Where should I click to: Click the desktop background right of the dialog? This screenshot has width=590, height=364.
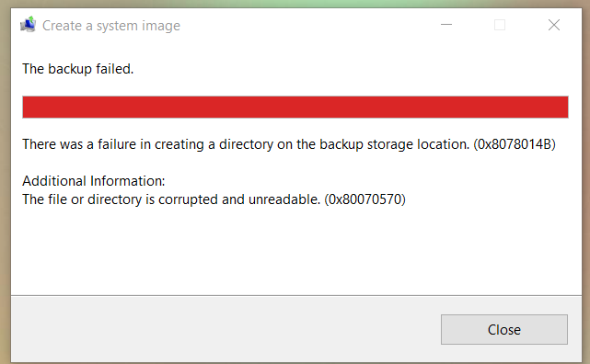click(x=586, y=188)
